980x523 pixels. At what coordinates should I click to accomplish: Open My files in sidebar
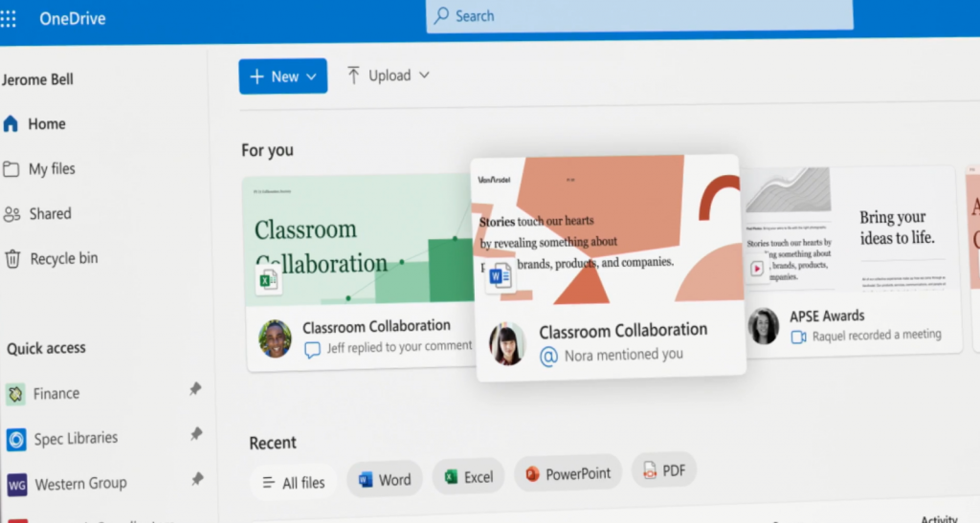pos(38,169)
